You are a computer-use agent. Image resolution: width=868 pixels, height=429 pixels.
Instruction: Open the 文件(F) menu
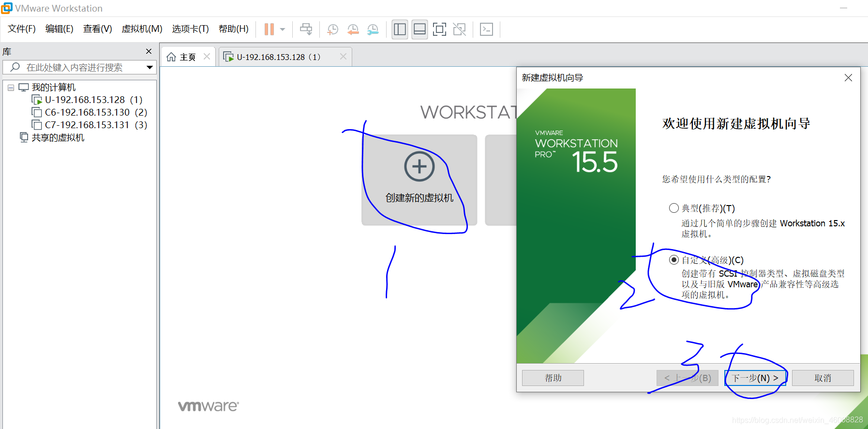(22, 29)
